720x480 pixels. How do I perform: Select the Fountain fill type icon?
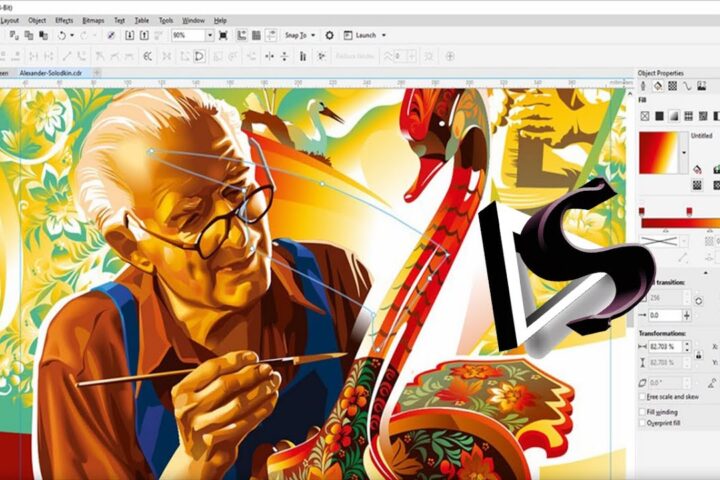pyautogui.click(x=674, y=116)
